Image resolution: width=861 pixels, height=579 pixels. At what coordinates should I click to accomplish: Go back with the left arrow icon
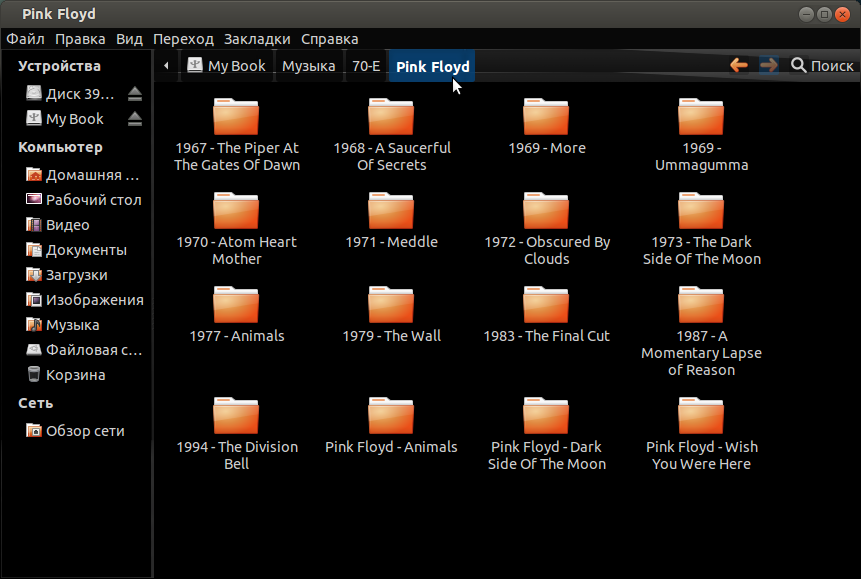click(739, 66)
